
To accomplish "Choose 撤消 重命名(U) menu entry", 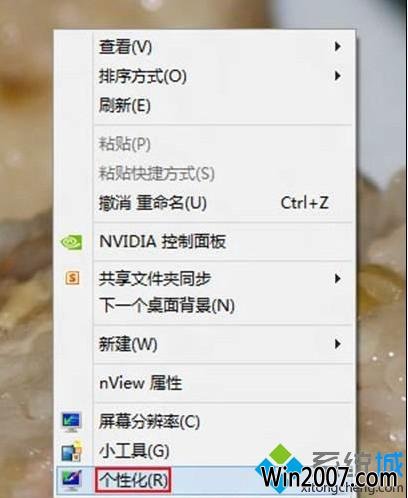I will [223, 203].
